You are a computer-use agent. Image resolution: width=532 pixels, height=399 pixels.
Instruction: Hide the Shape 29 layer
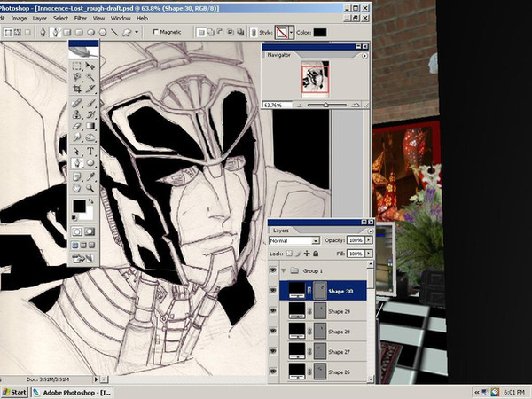click(273, 309)
